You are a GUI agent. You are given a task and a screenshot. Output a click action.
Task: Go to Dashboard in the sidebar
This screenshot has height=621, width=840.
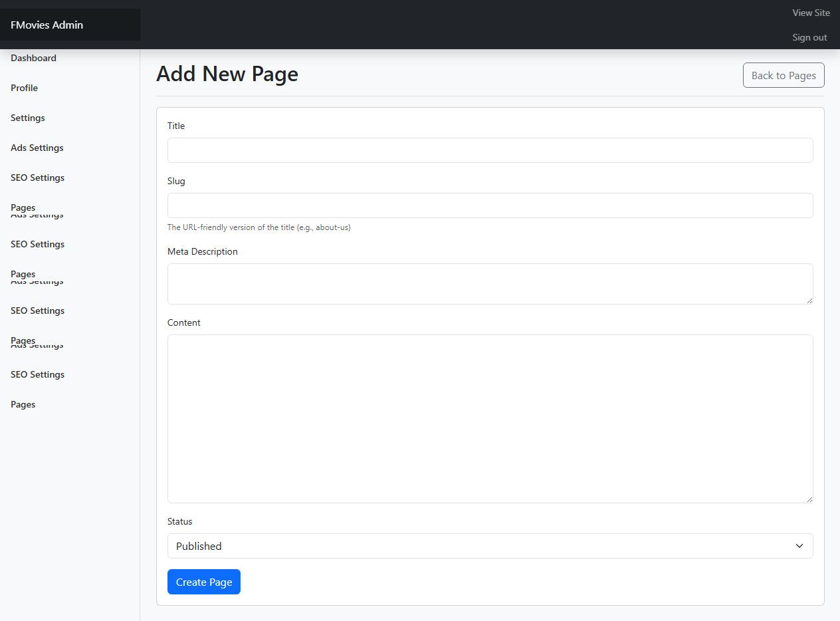click(x=33, y=58)
